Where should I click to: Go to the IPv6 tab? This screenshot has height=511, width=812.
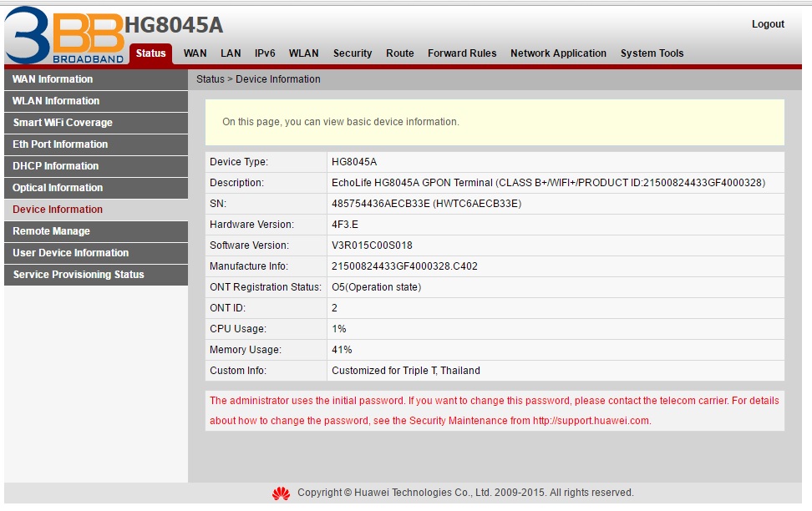coord(265,53)
